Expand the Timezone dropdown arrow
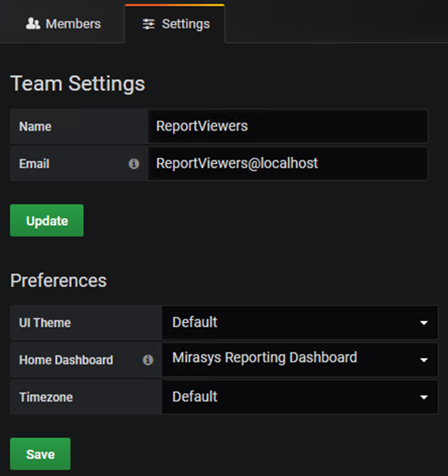Image resolution: width=448 pixels, height=476 pixels. [x=424, y=397]
